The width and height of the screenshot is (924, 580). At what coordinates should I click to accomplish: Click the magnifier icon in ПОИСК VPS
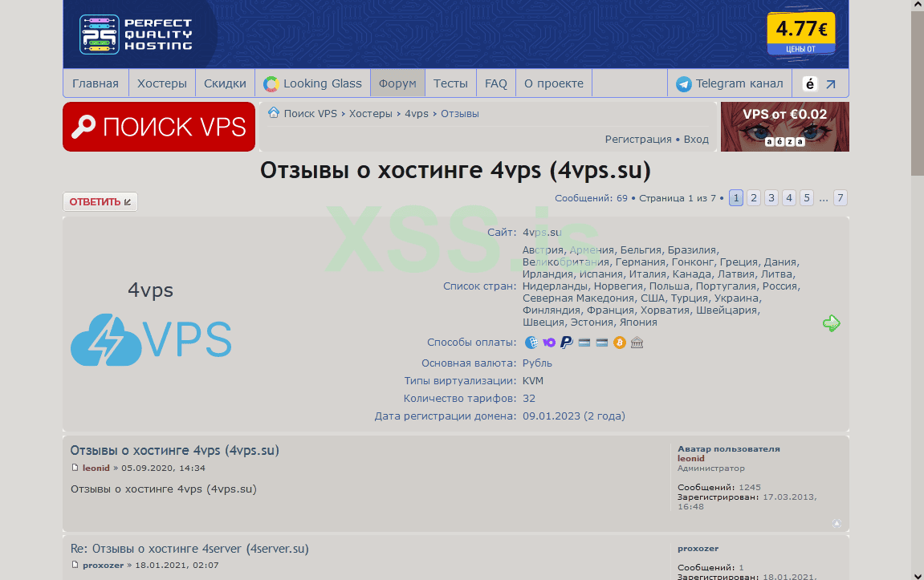(83, 127)
